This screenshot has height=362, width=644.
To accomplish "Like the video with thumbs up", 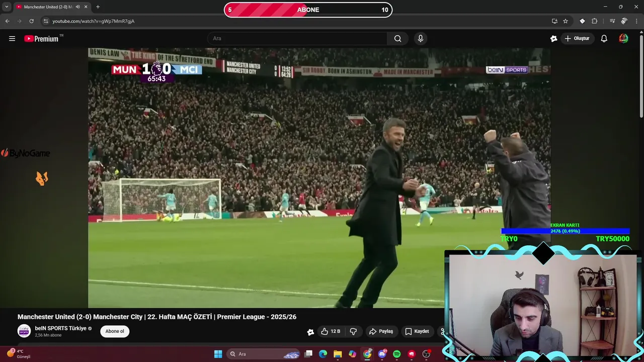I will tap(331, 331).
